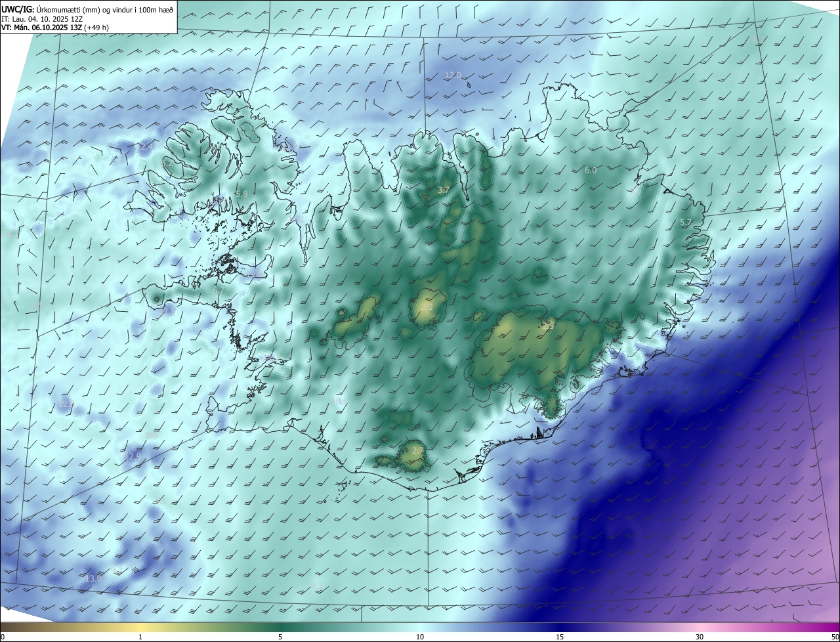Click the '6.0' value label on the map

[x=591, y=171]
